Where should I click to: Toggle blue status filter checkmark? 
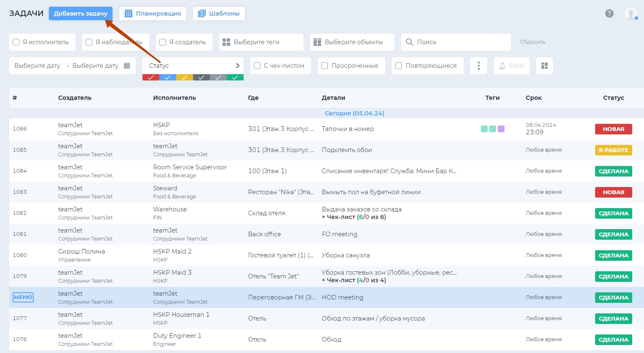coord(168,77)
